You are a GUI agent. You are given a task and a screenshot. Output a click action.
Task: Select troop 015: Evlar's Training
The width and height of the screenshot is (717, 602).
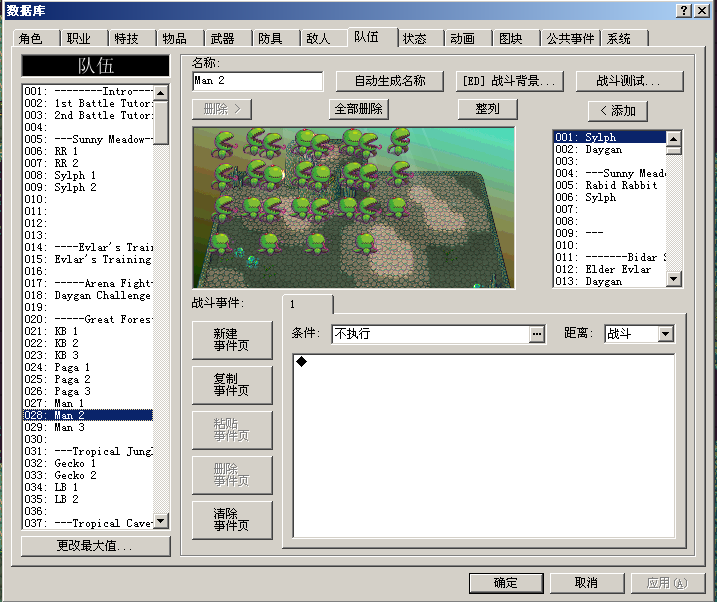click(x=88, y=259)
